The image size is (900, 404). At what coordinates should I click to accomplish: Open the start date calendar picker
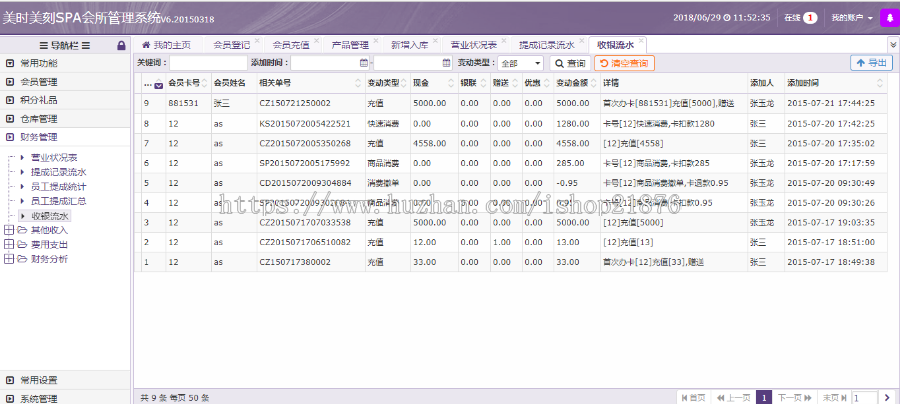[x=363, y=63]
